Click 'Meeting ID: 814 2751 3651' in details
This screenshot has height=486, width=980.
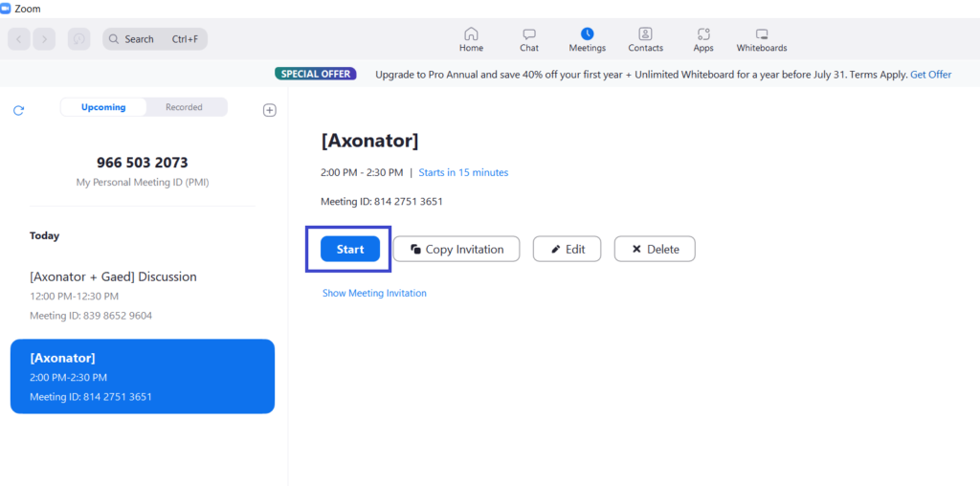click(x=382, y=201)
